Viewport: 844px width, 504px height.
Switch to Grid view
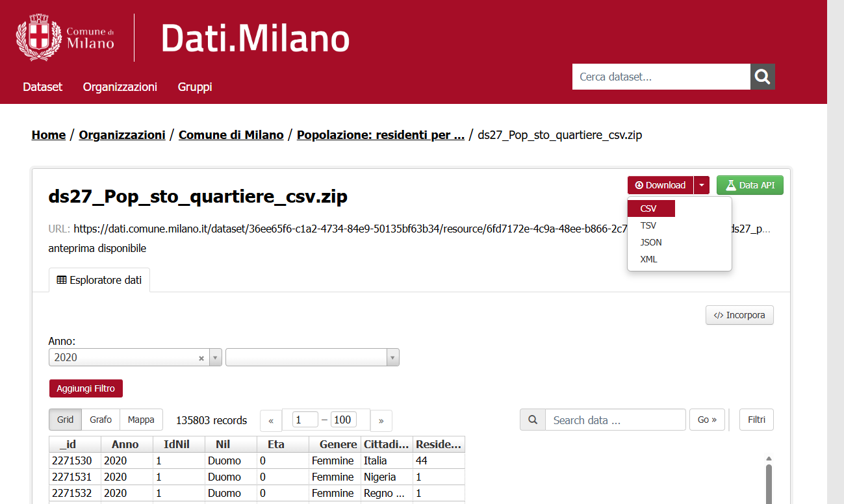click(65, 420)
